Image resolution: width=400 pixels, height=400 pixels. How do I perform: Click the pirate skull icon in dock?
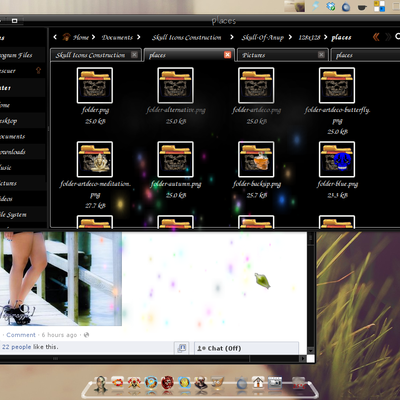201,383
